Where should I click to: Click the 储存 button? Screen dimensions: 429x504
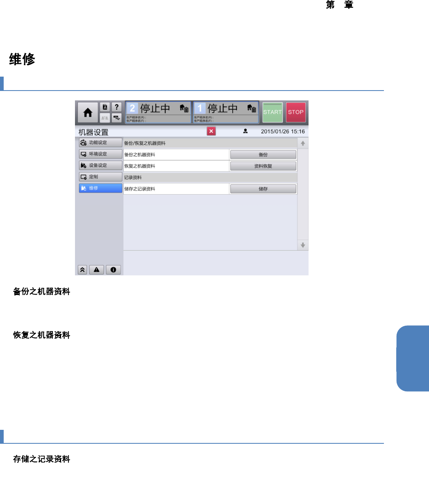click(263, 189)
